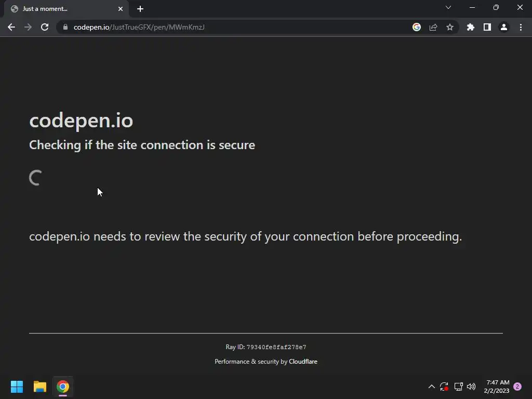The image size is (532, 399).
Task: Click the sync status tray icon
Action: point(444,387)
